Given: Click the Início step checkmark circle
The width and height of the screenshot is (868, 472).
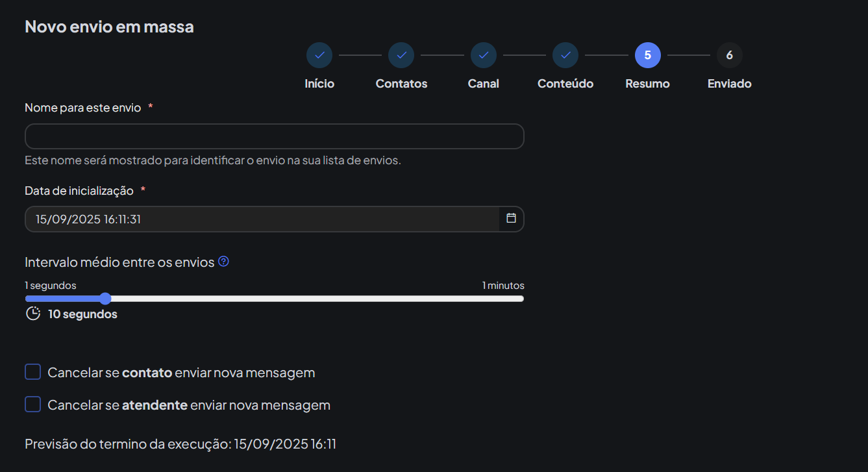Looking at the screenshot, I should point(319,55).
